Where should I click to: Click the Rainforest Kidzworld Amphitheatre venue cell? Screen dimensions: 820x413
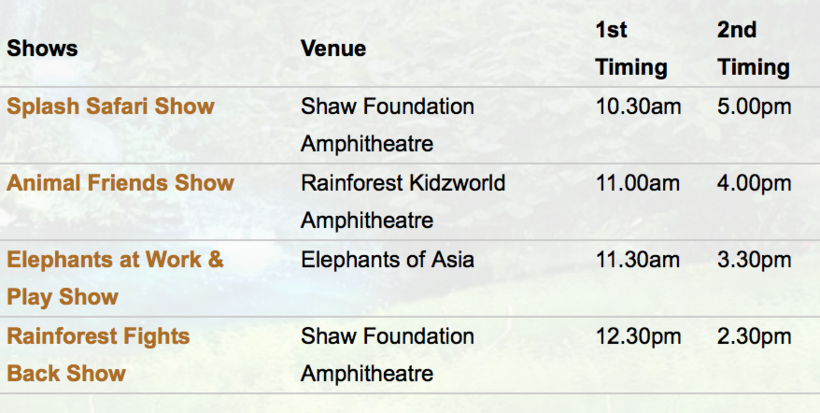(x=402, y=201)
